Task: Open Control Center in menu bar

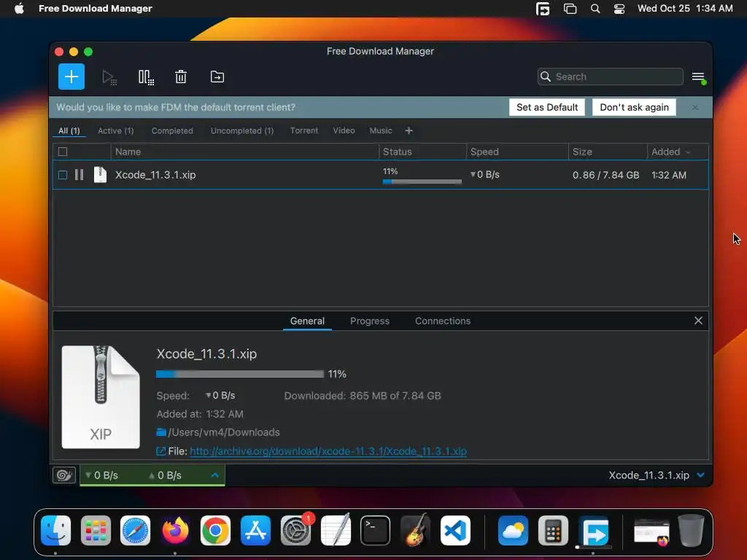Action: [x=619, y=9]
